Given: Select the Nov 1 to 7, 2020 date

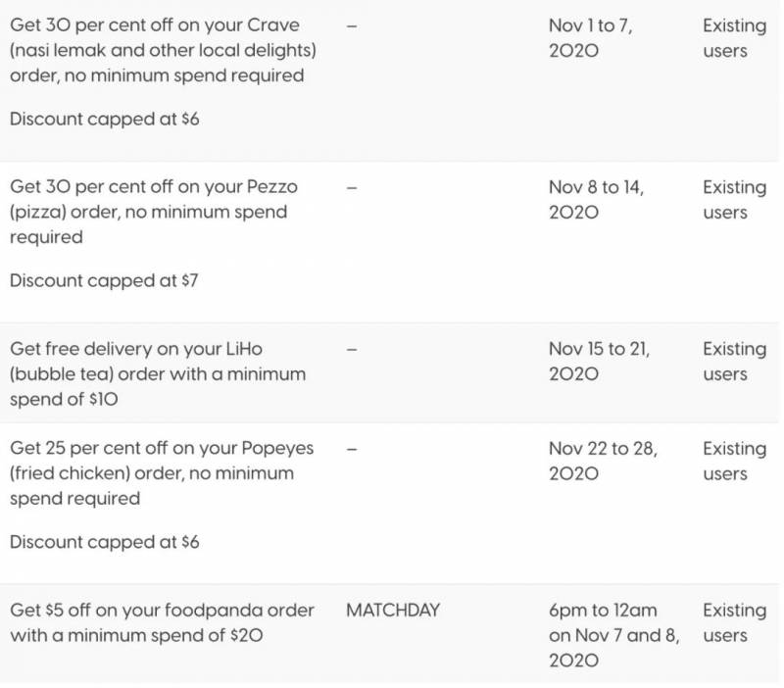Looking at the screenshot, I should [590, 38].
